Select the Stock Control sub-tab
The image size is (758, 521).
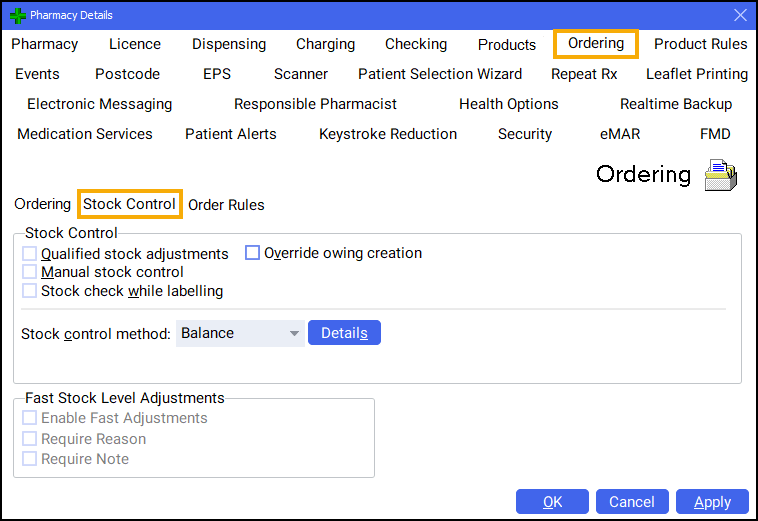130,204
